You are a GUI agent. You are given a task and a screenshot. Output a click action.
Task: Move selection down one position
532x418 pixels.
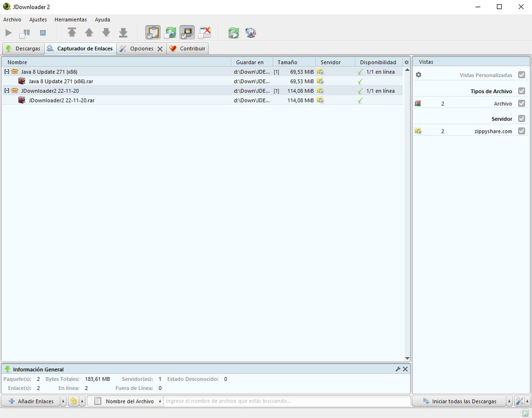coord(106,32)
